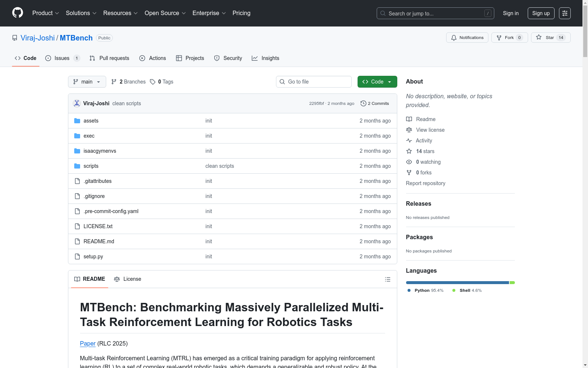Click the .gitignore file icon
The image size is (588, 368).
click(77, 196)
